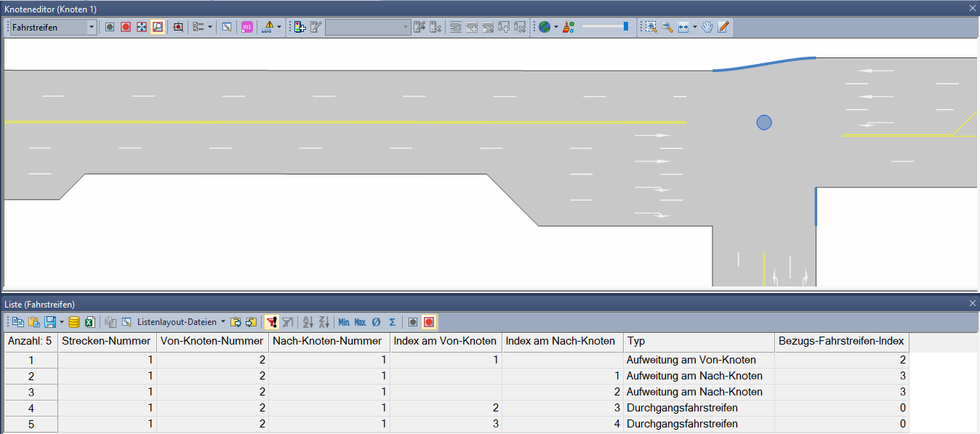The image size is (980, 434).
Task: Click the pink Vs1 icon
Action: click(x=247, y=27)
